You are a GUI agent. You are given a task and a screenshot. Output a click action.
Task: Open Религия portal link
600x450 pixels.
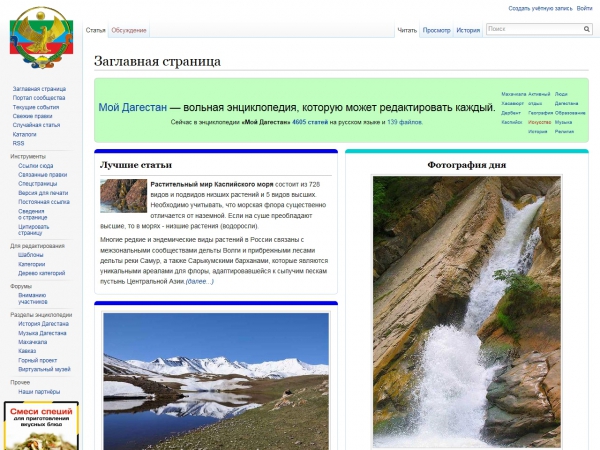[x=564, y=132]
